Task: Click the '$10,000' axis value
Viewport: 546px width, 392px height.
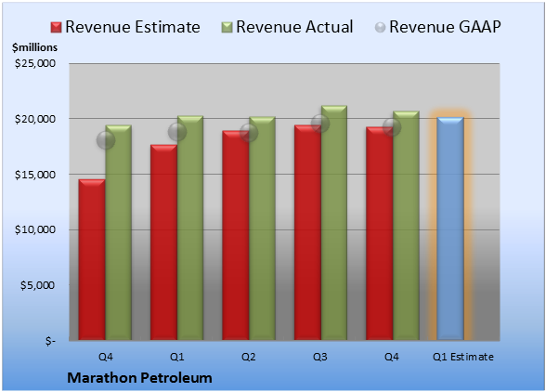Action: point(35,230)
